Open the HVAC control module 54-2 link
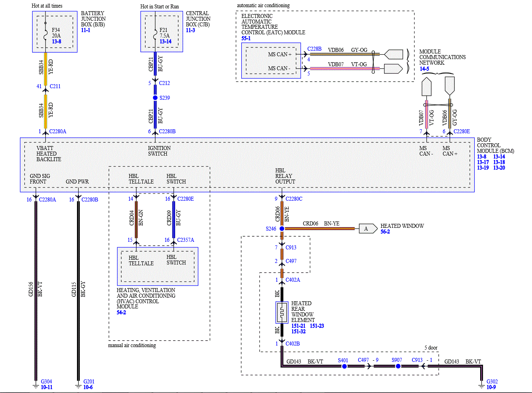The width and height of the screenshot is (532, 393). point(121,312)
